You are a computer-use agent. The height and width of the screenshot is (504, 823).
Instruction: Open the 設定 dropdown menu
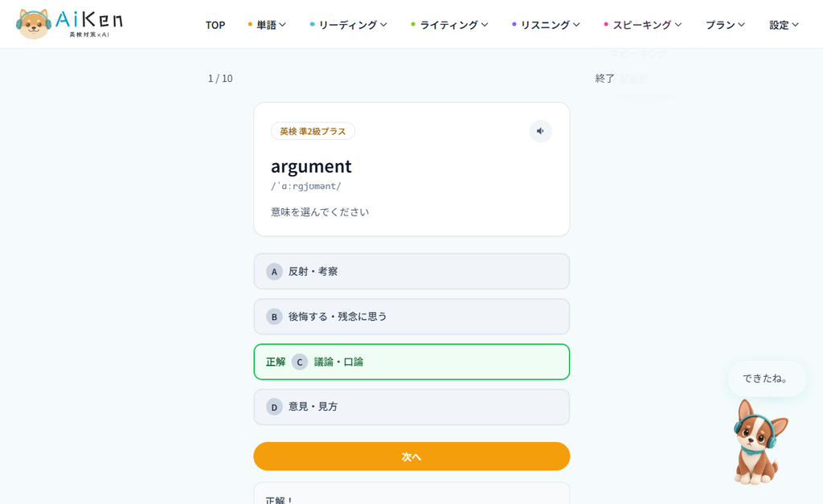click(x=784, y=25)
